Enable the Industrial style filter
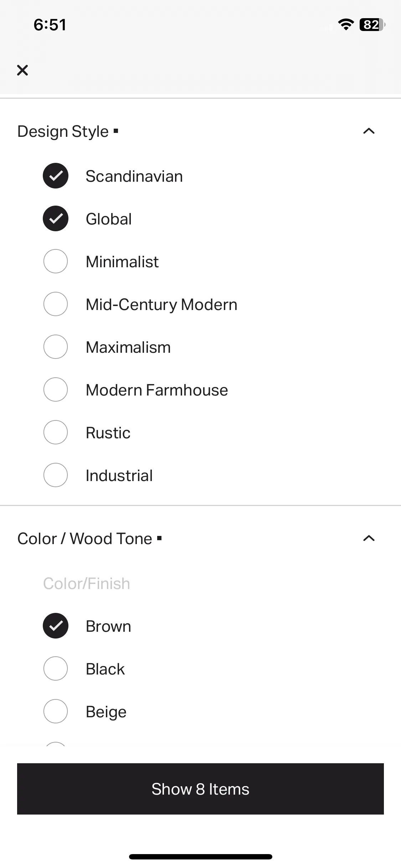 [56, 475]
